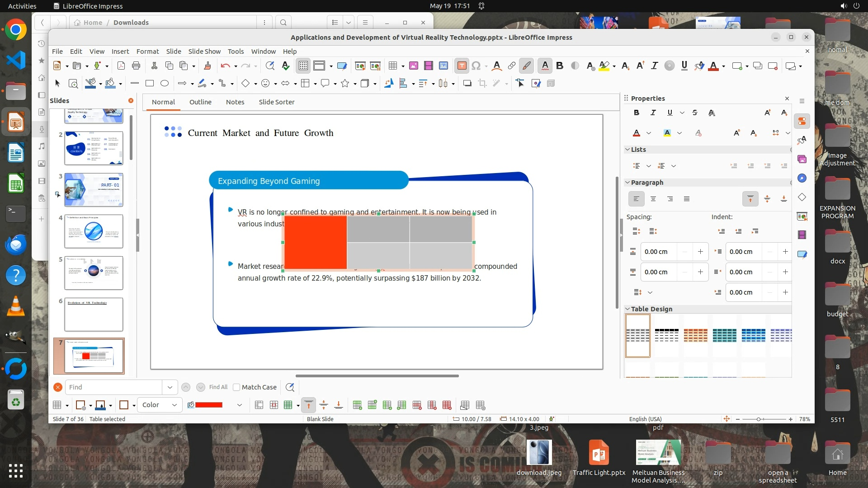This screenshot has width=868, height=488.
Task: Click Start from First Slide icon
Action: (360, 66)
